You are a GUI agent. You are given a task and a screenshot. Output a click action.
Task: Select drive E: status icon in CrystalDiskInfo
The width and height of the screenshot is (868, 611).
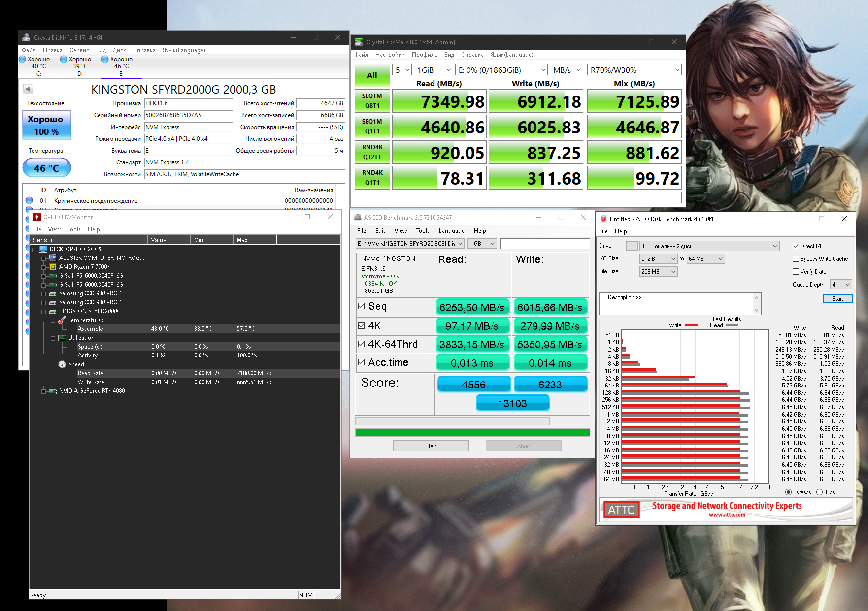(105, 59)
